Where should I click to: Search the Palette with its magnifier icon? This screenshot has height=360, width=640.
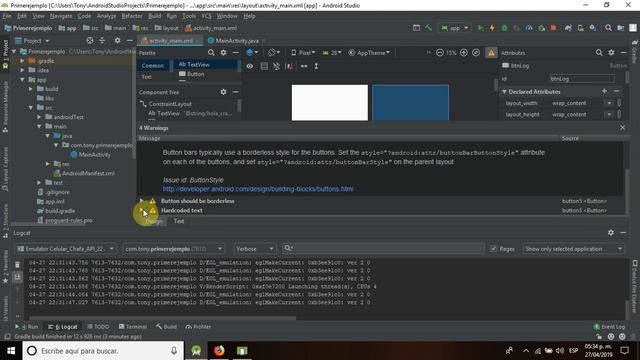[x=211, y=53]
